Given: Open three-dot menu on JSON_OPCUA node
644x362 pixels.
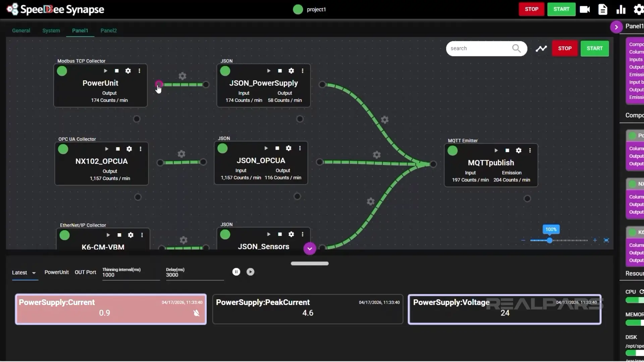Looking at the screenshot, I should click(x=300, y=148).
